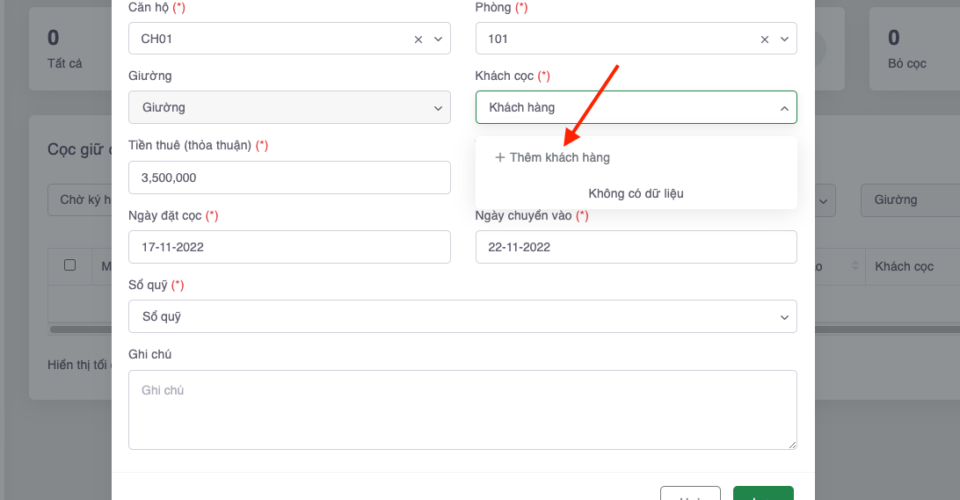960x500 pixels.
Task: Expand the Căn hộ dropdown arrow
Action: click(x=437, y=39)
